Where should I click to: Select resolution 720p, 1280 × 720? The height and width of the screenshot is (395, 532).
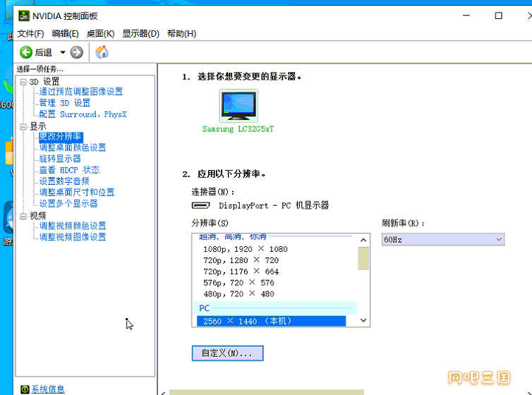click(x=241, y=260)
